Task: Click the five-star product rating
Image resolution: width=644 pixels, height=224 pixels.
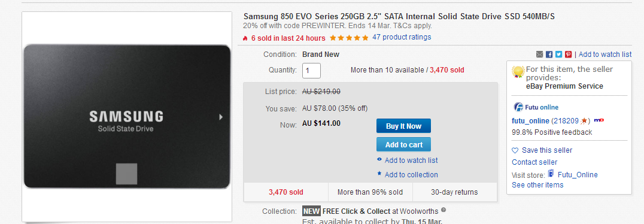Action: coord(349,38)
